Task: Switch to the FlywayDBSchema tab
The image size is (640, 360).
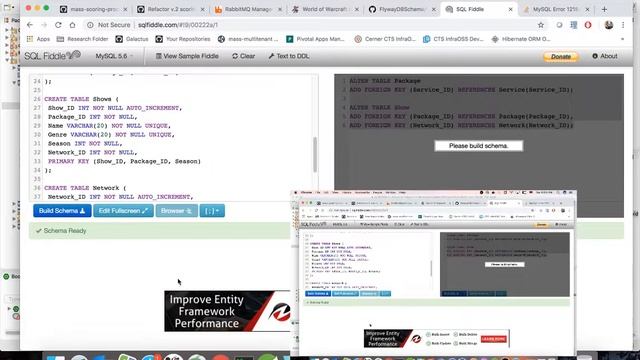Action: [402, 9]
